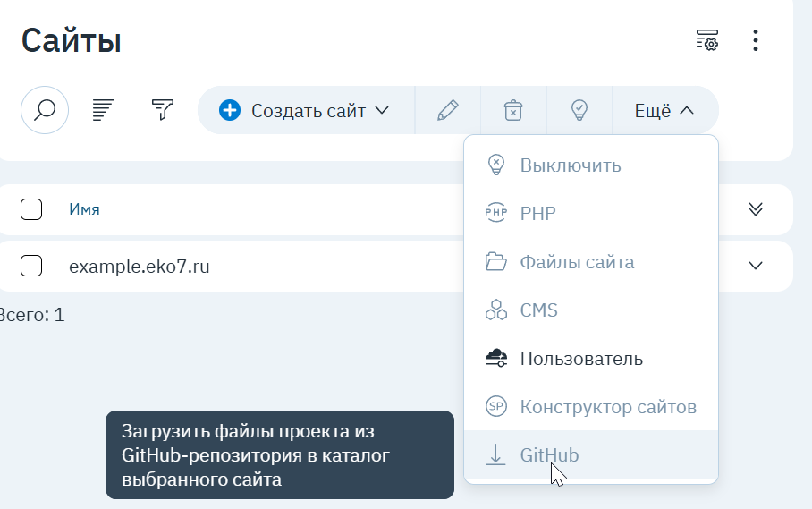The image size is (812, 509).
Task: Select Пользователь menu item
Action: pyautogui.click(x=591, y=358)
